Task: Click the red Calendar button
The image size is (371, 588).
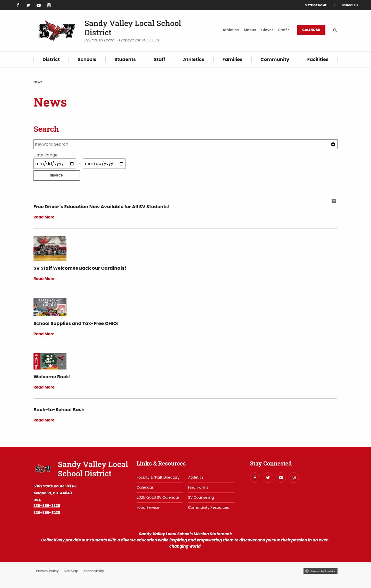Action: coord(311,30)
